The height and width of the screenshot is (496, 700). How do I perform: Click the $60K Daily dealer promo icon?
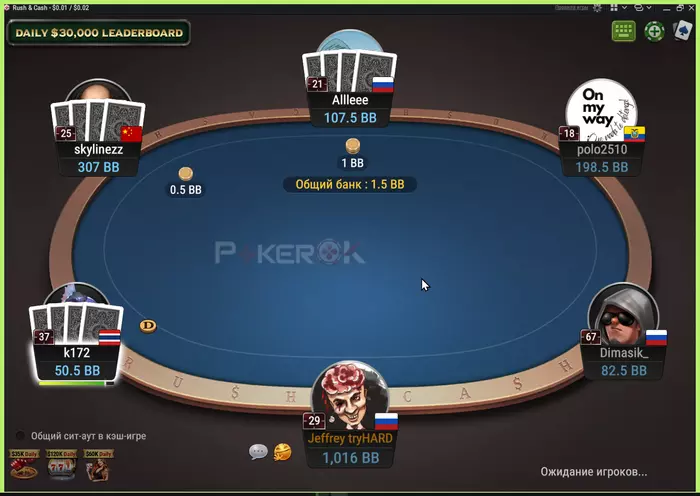(98, 465)
